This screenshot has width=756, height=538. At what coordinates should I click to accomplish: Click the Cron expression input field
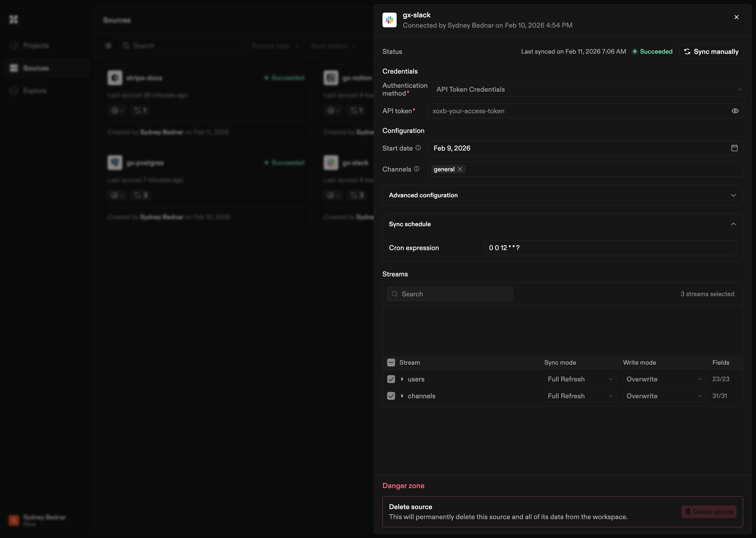pos(610,248)
